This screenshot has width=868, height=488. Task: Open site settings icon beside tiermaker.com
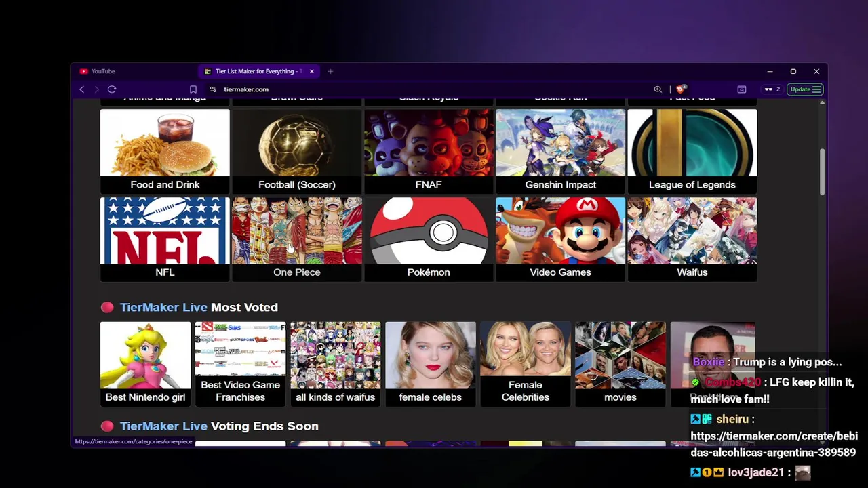(213, 89)
